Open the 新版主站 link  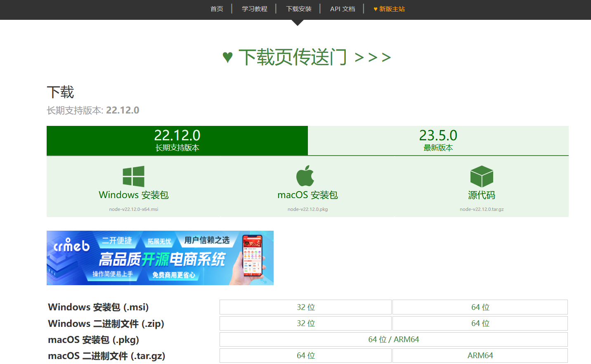tap(388, 9)
